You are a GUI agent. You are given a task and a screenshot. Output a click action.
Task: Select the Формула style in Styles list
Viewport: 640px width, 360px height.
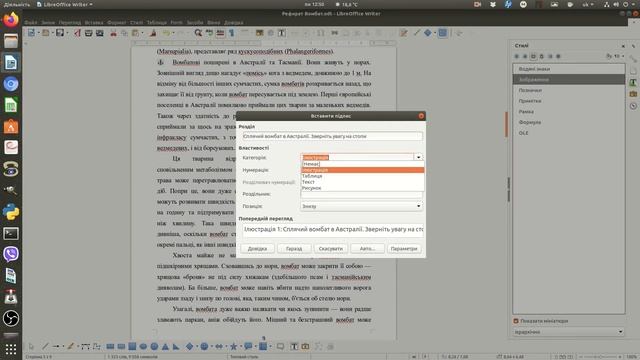569,122
